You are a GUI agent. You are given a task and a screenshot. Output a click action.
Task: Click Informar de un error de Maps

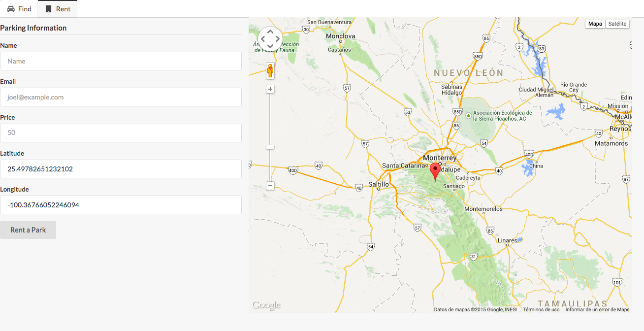click(597, 310)
